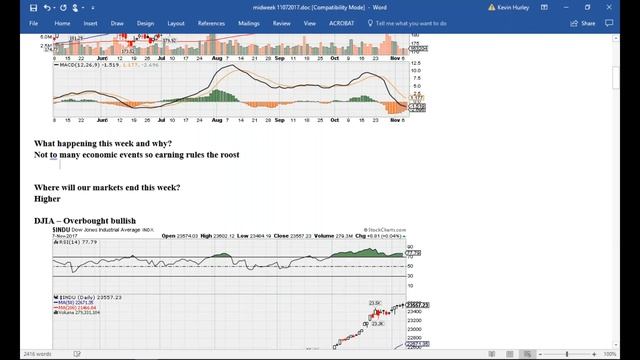This screenshot has width=640, height=360.
Task: Click the Tell me what you want to do box
Action: (x=411, y=23)
